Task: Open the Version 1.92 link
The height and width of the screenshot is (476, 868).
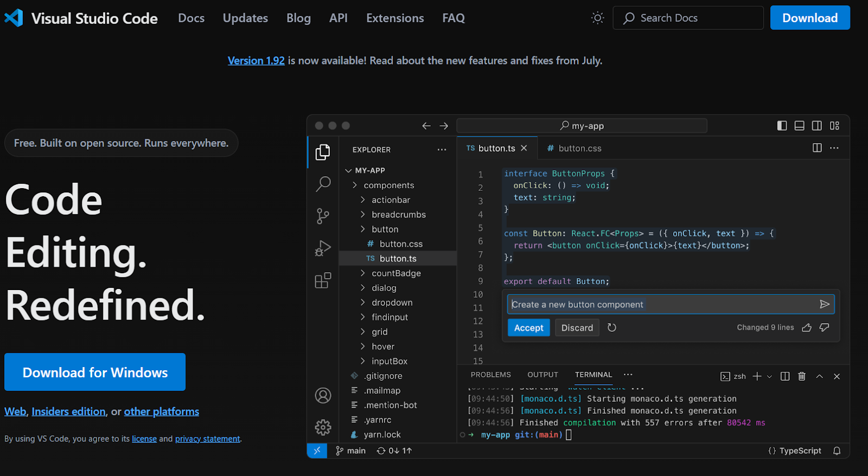Action: pos(256,61)
